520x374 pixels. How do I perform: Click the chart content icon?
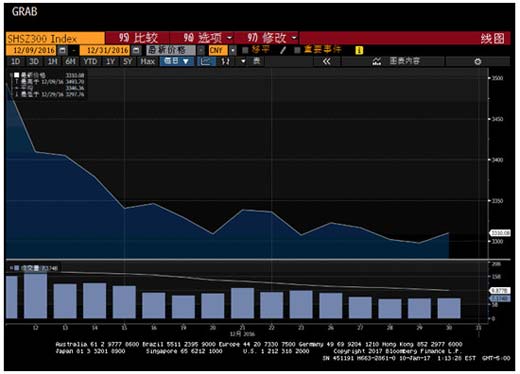click(x=377, y=61)
